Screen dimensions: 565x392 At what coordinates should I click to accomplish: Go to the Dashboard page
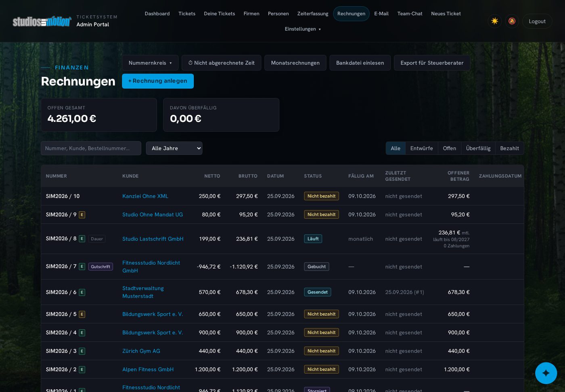(157, 14)
